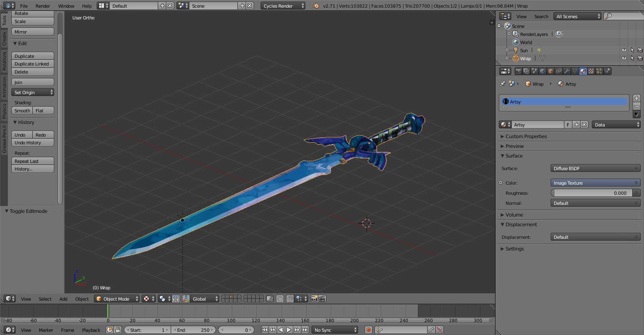
Task: Click the OpenGL render animation clapper icon
Action: (322, 299)
